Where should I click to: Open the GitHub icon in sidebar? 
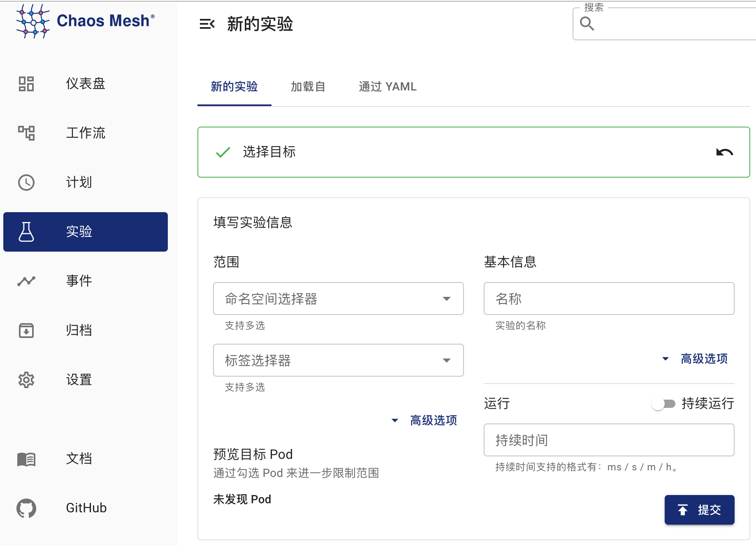click(26, 508)
